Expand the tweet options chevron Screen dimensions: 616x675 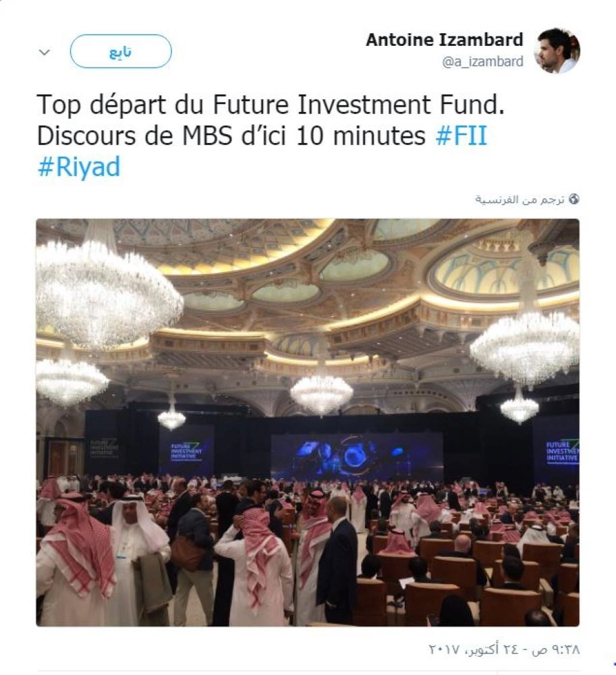(x=45, y=53)
